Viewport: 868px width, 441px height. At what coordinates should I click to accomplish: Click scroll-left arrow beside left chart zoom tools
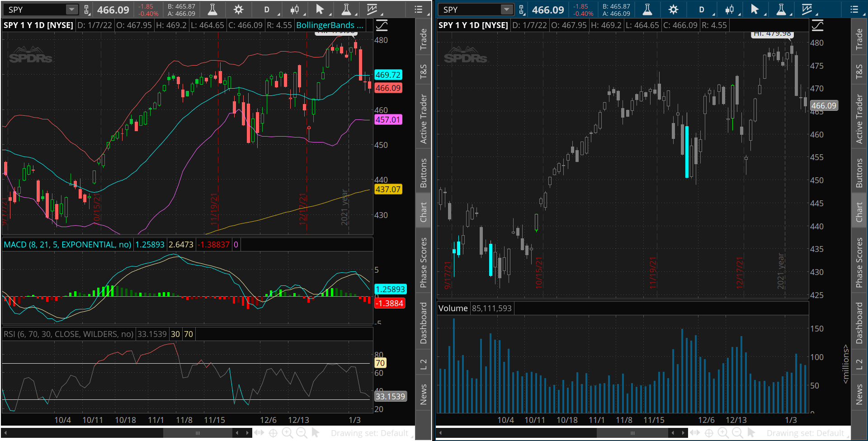coord(237,433)
